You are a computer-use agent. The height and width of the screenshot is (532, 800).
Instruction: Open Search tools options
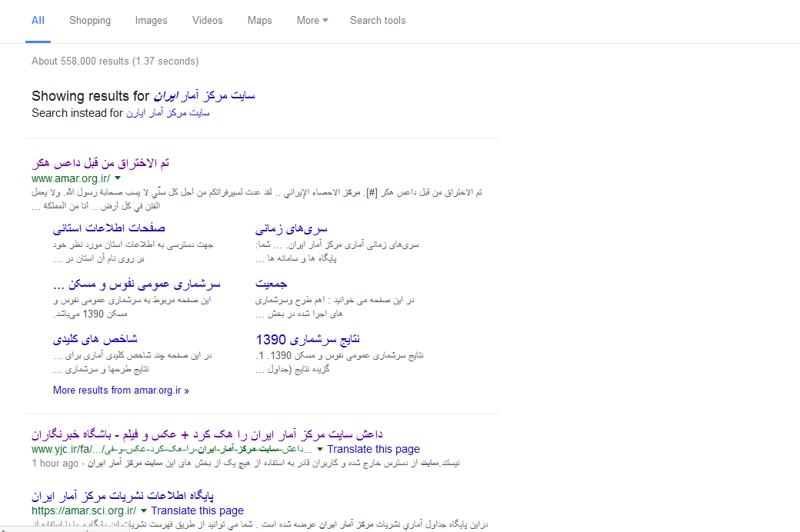point(378,21)
